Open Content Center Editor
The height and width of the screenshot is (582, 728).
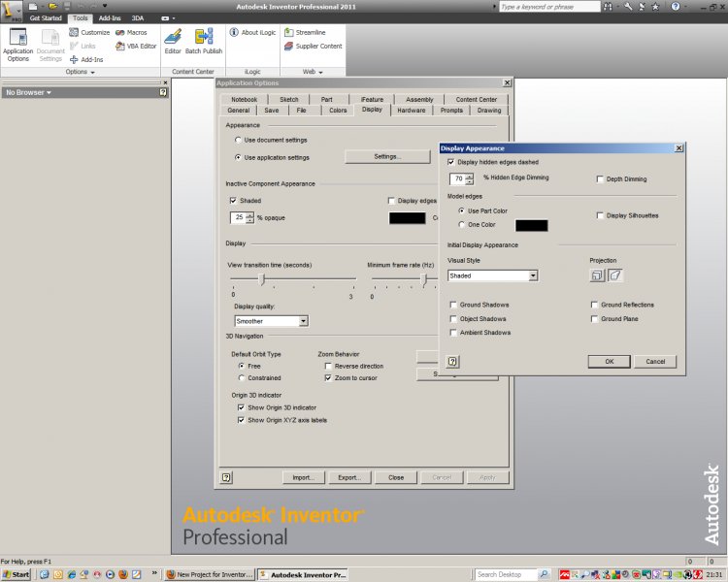tap(173, 42)
